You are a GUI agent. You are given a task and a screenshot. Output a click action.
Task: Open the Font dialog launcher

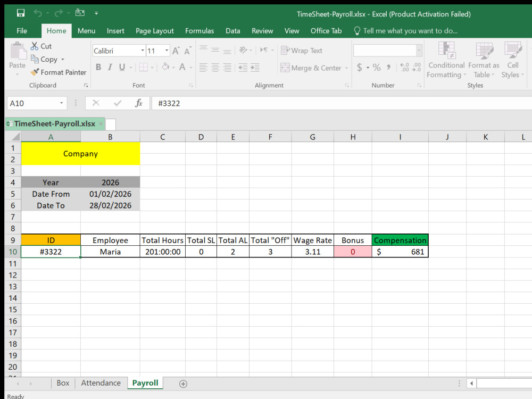click(x=191, y=86)
